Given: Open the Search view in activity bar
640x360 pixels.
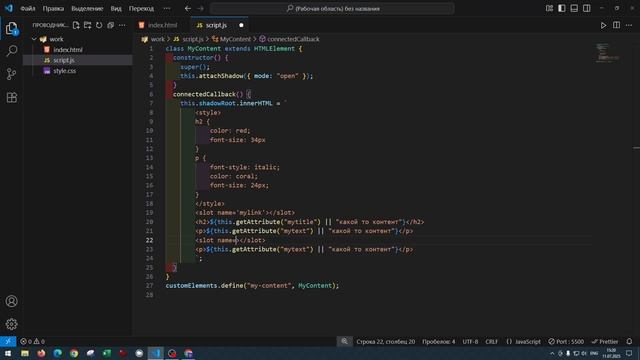Looking at the screenshot, I should click(x=11, y=51).
